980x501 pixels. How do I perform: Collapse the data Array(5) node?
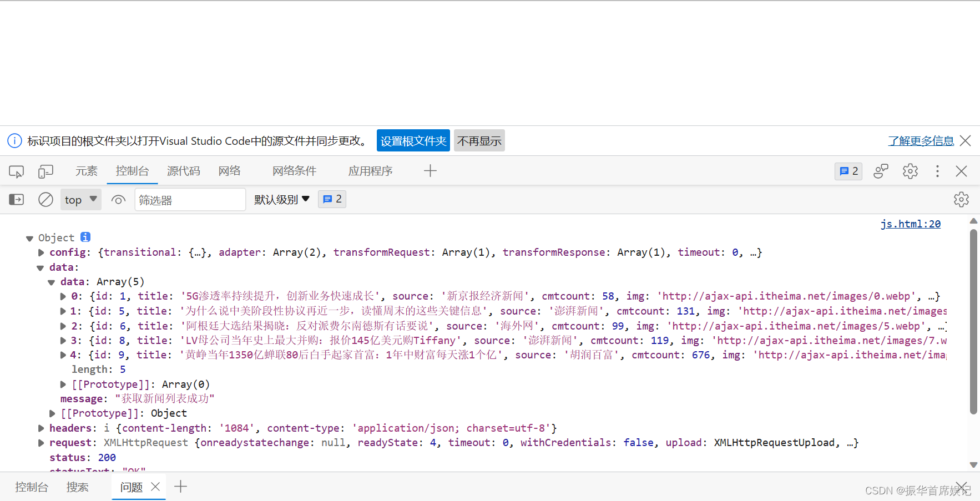52,282
